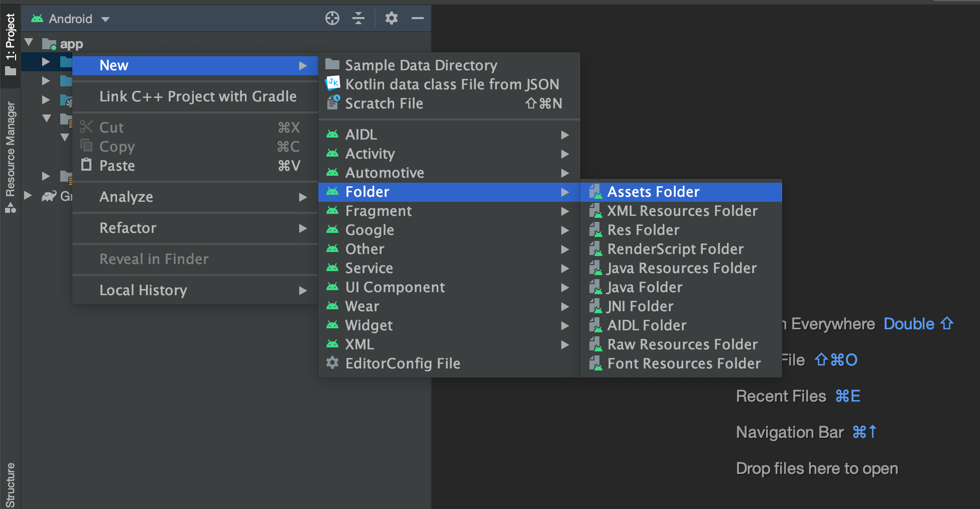Image resolution: width=980 pixels, height=509 pixels.
Task: Expand the Google submenu arrow
Action: 565,230
